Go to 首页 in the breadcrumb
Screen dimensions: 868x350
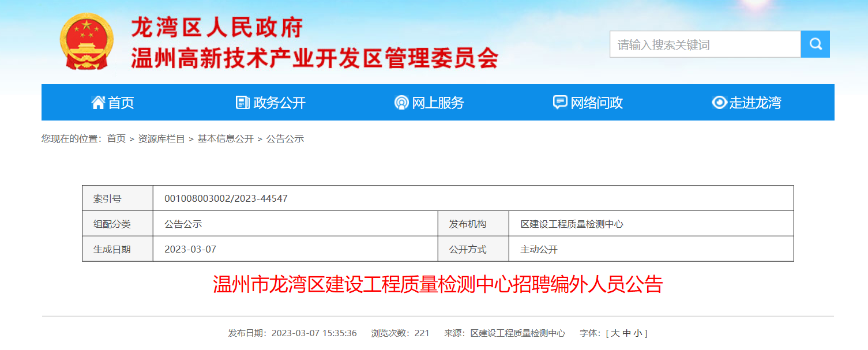(x=116, y=138)
